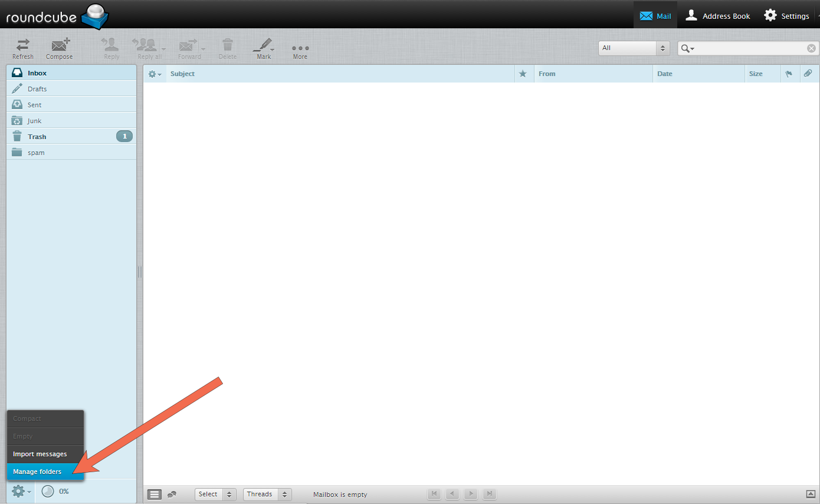Click the Reply icon in the toolbar
The height and width of the screenshot is (504, 820).
tap(110, 48)
